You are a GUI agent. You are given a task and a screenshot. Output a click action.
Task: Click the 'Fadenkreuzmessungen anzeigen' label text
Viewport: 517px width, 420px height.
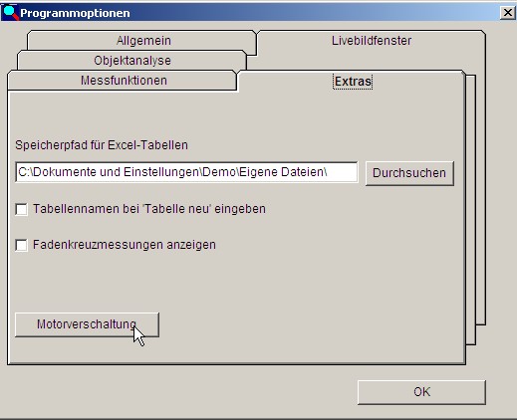125,245
